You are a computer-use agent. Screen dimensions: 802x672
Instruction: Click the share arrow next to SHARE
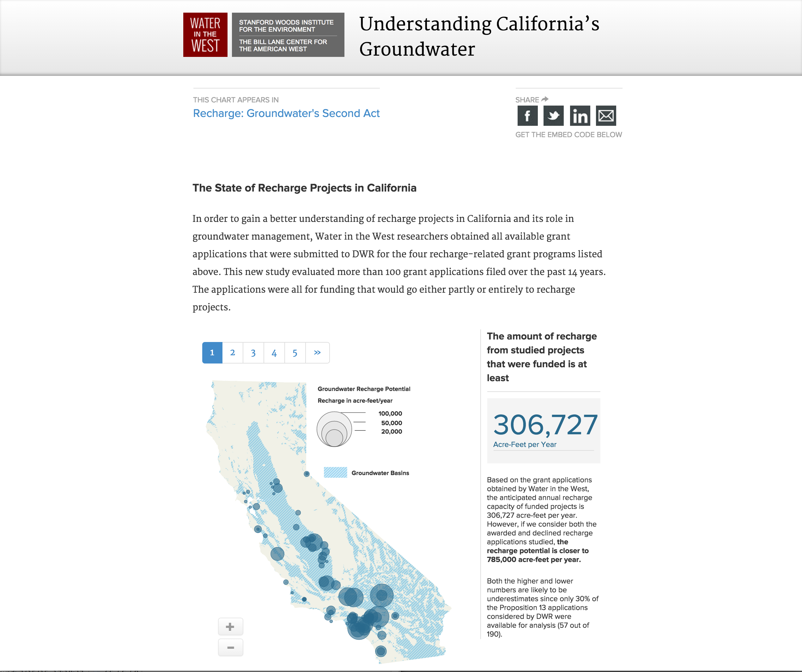(x=545, y=99)
